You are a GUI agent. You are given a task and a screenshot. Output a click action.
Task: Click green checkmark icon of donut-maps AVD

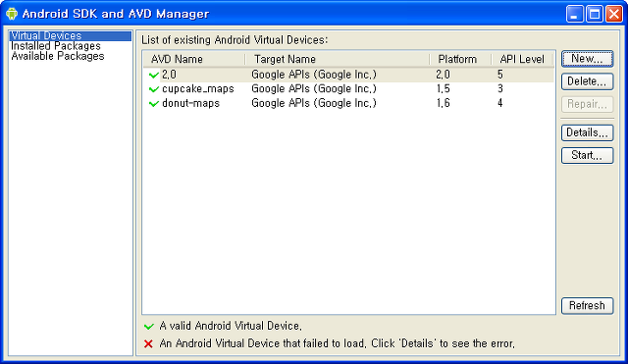(154, 104)
